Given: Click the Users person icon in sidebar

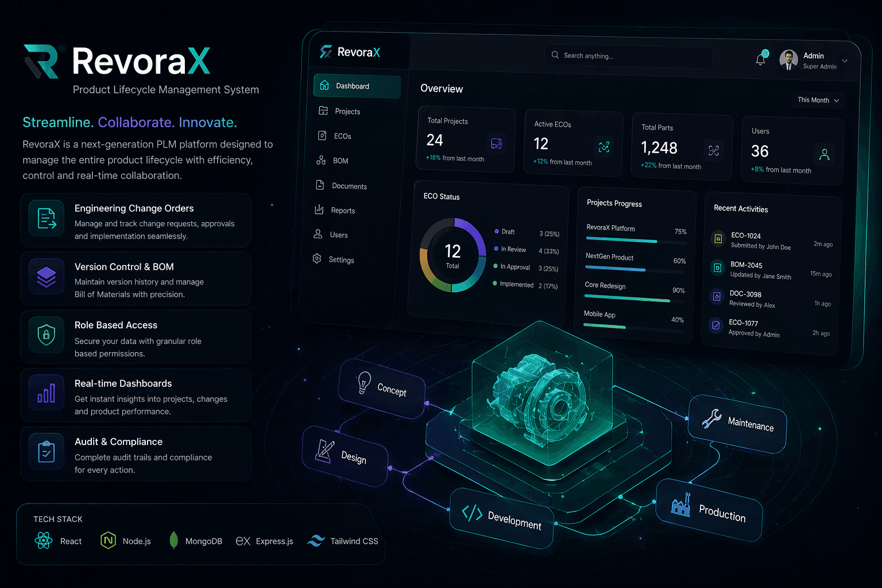Looking at the screenshot, I should click(x=318, y=234).
